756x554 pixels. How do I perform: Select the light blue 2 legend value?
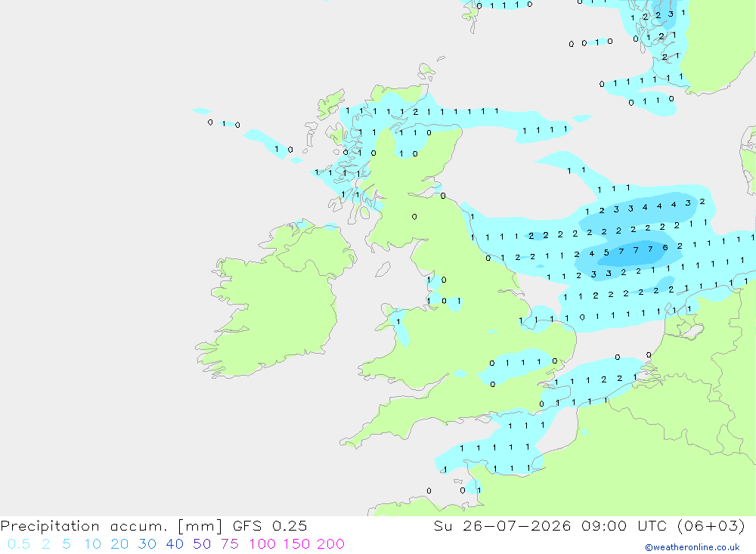tap(46, 544)
